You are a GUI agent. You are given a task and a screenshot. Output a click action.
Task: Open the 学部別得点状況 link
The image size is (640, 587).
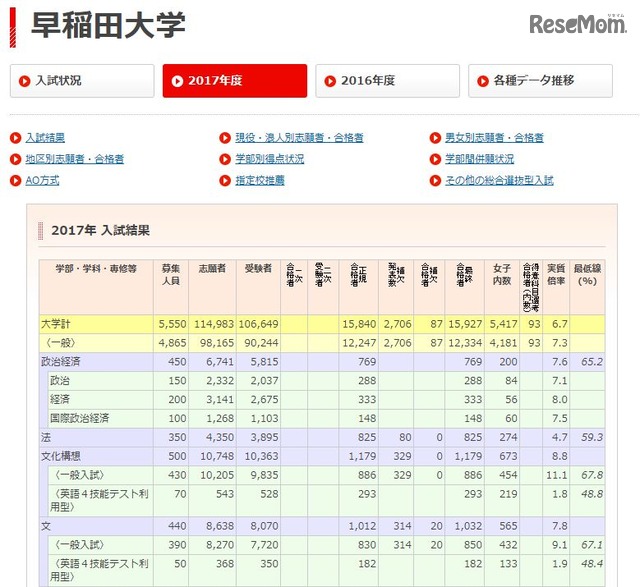(x=269, y=159)
